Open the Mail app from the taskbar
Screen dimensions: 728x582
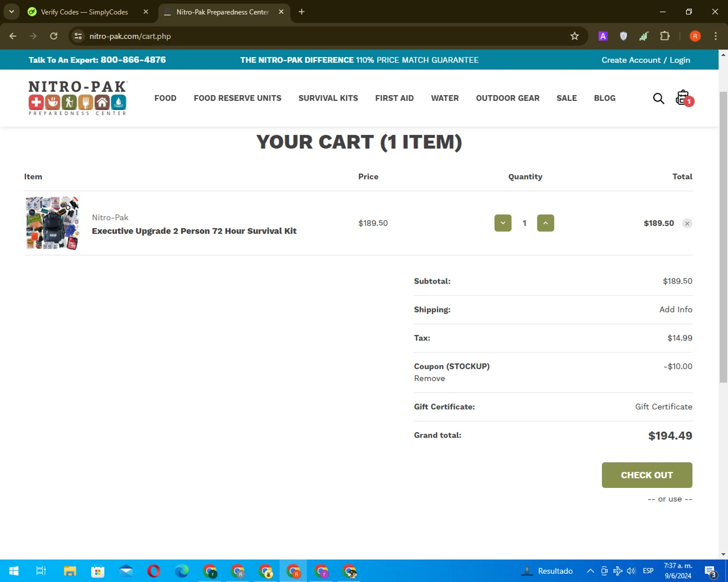[126, 571]
